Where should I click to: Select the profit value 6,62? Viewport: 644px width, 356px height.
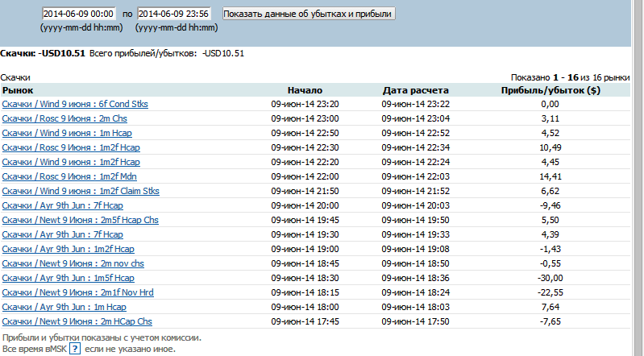551,191
